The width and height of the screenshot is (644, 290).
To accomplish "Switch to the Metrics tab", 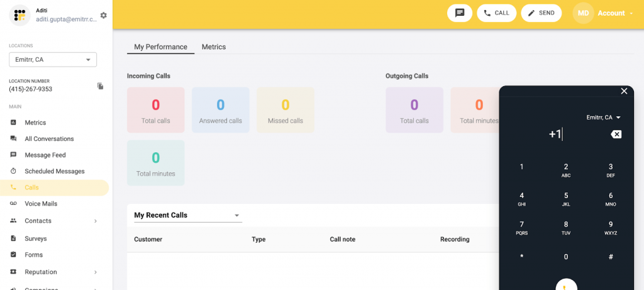I will [213, 47].
